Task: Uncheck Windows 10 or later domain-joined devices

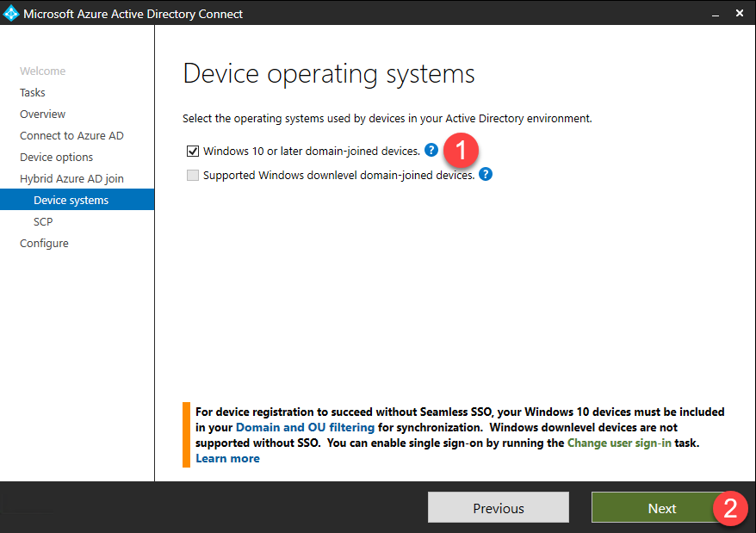Action: pos(193,152)
